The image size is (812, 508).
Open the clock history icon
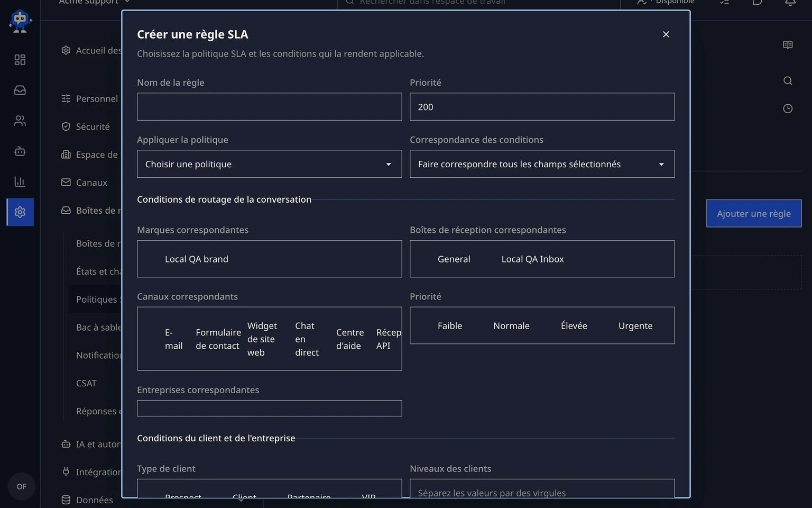[x=788, y=108]
